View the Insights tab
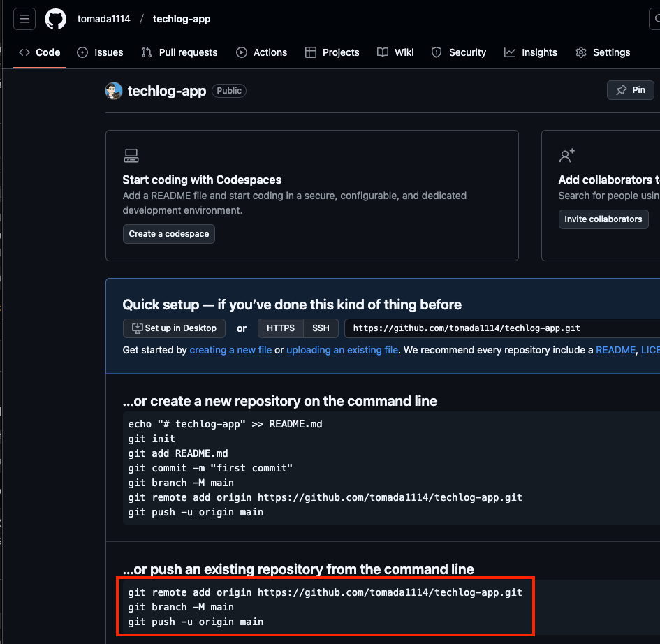This screenshot has height=644, width=660. click(x=531, y=52)
